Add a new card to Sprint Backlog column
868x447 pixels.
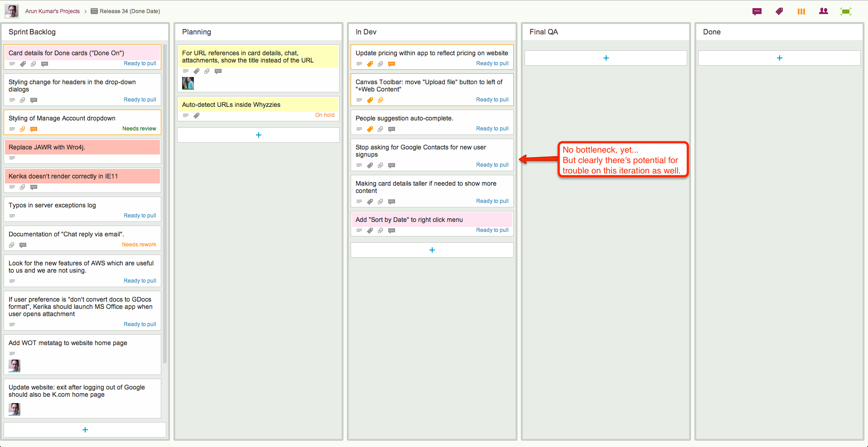[85, 430]
